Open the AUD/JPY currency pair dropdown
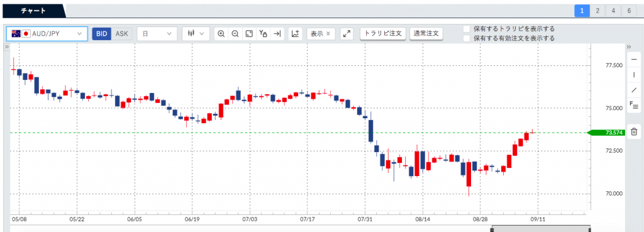This screenshot has height=232, width=644. [x=47, y=34]
